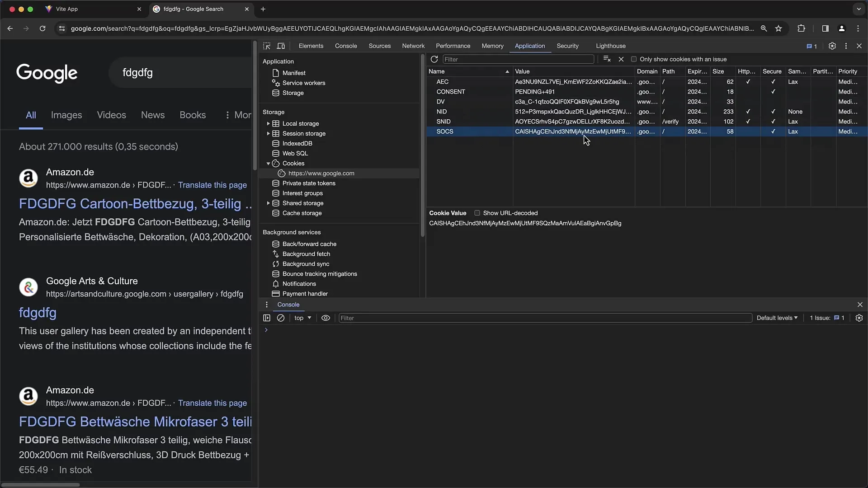The image size is (868, 488).
Task: Expand Shared storage tree item
Action: [x=268, y=203]
